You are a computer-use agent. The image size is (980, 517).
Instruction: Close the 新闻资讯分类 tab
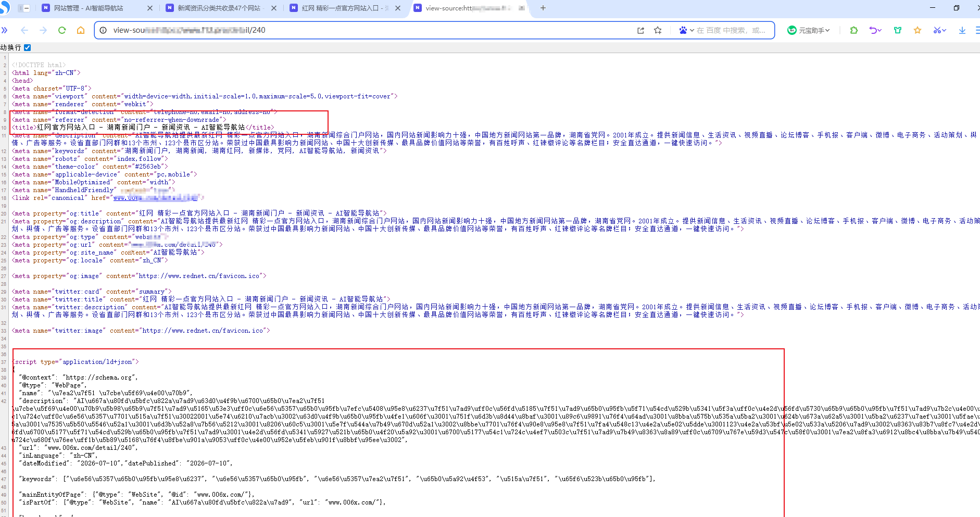(274, 8)
